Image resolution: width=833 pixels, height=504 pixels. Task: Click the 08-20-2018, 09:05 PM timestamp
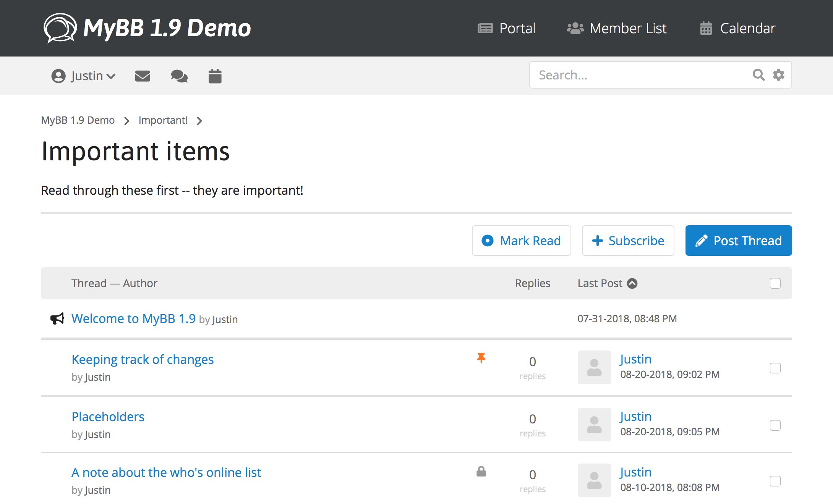pyautogui.click(x=670, y=431)
